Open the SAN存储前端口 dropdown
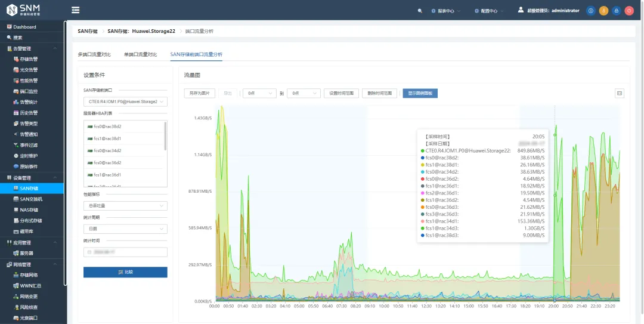 (x=125, y=101)
